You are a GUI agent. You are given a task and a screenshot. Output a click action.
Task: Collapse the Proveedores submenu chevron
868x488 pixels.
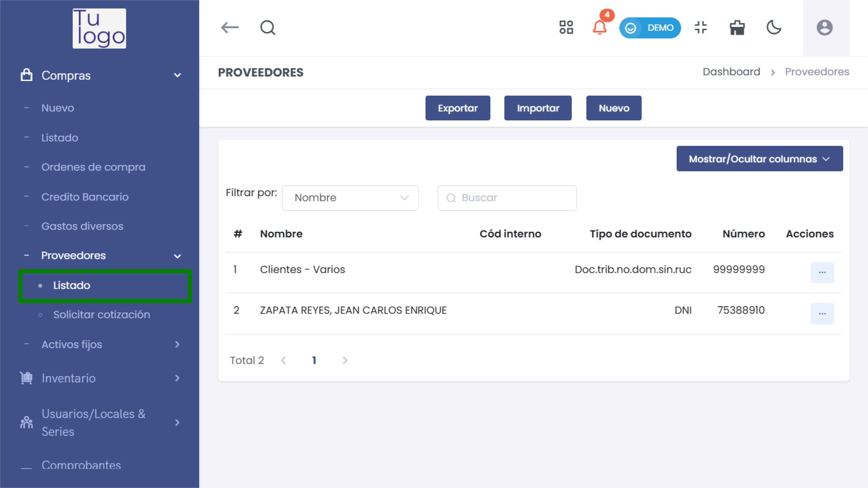pos(178,256)
